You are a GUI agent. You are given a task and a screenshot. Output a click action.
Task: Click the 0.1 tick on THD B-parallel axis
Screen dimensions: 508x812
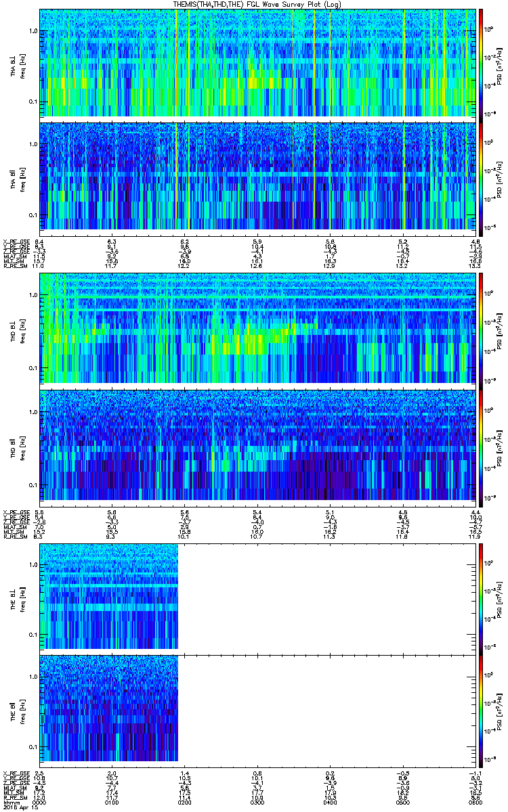pos(33,485)
